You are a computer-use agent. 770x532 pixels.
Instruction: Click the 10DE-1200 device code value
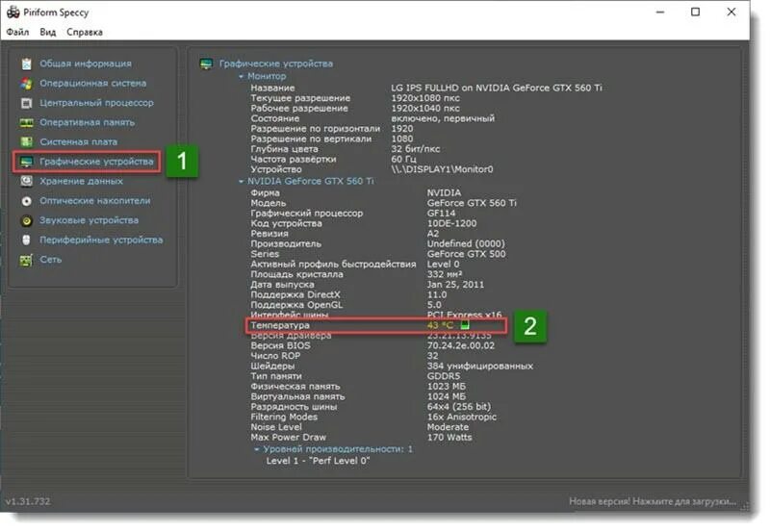(451, 223)
